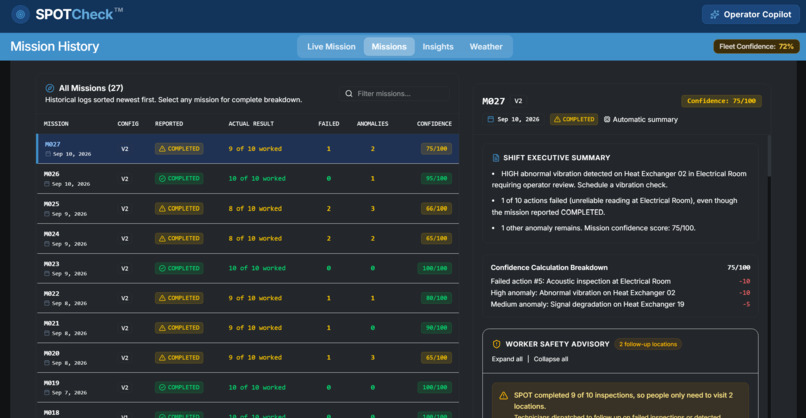The image size is (806, 418).
Task: Select mission M019 row
Action: point(248,387)
